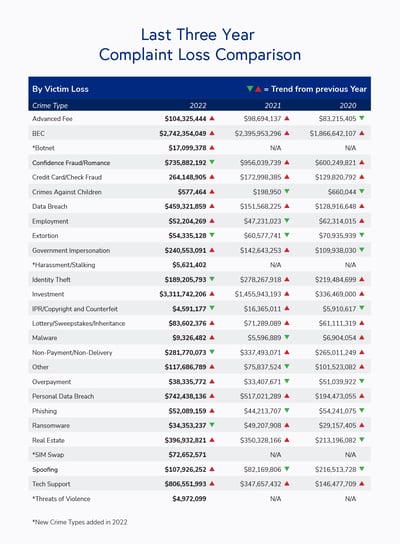Click the Investment 2022 loss value

[x=183, y=294]
